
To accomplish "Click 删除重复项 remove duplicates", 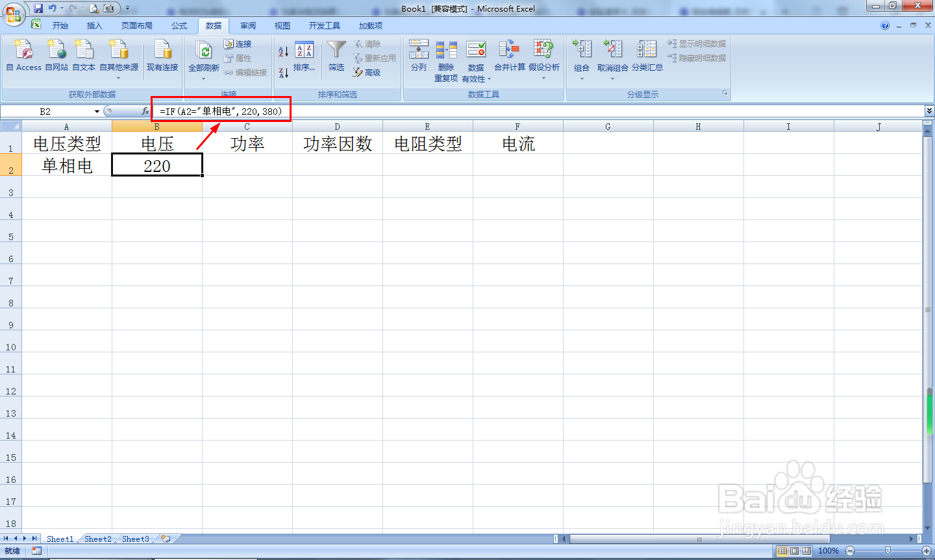I will click(446, 60).
